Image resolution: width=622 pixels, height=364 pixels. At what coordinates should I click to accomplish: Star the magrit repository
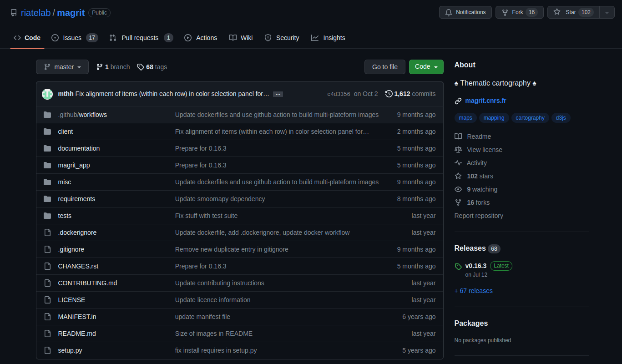[573, 12]
